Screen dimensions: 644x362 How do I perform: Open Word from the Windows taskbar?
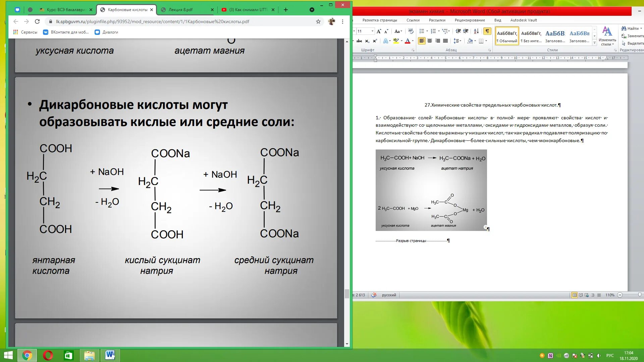[x=110, y=355]
